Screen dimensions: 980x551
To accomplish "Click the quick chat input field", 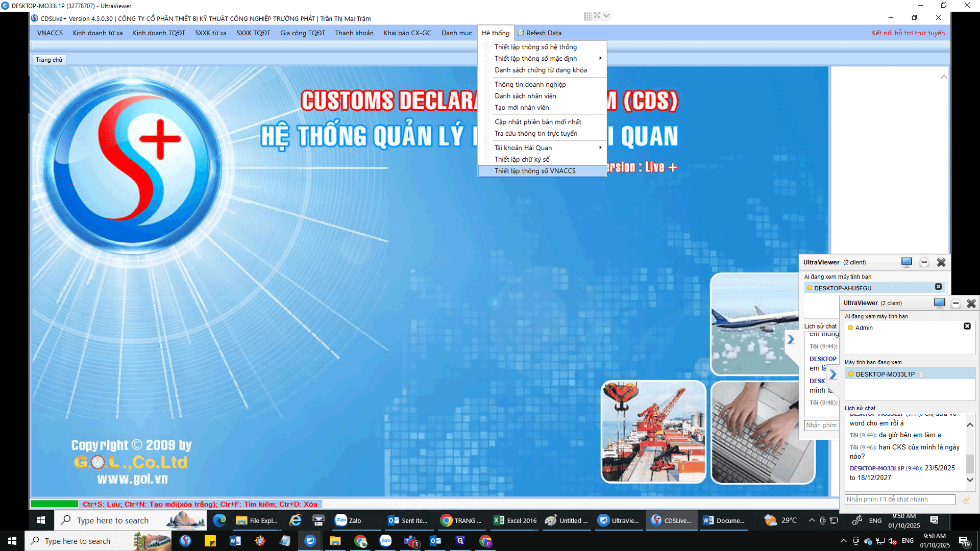I will tap(899, 499).
